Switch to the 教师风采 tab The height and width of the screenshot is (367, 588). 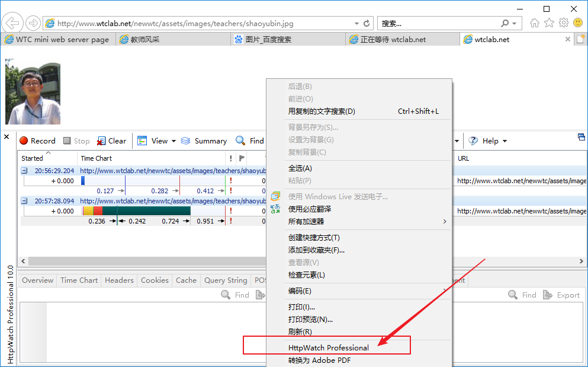click(x=173, y=40)
